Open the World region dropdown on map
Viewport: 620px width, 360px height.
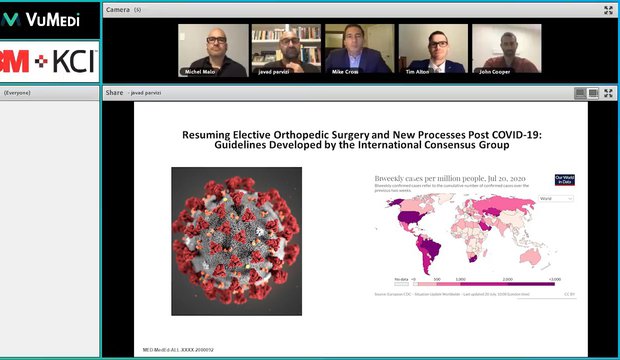556,199
